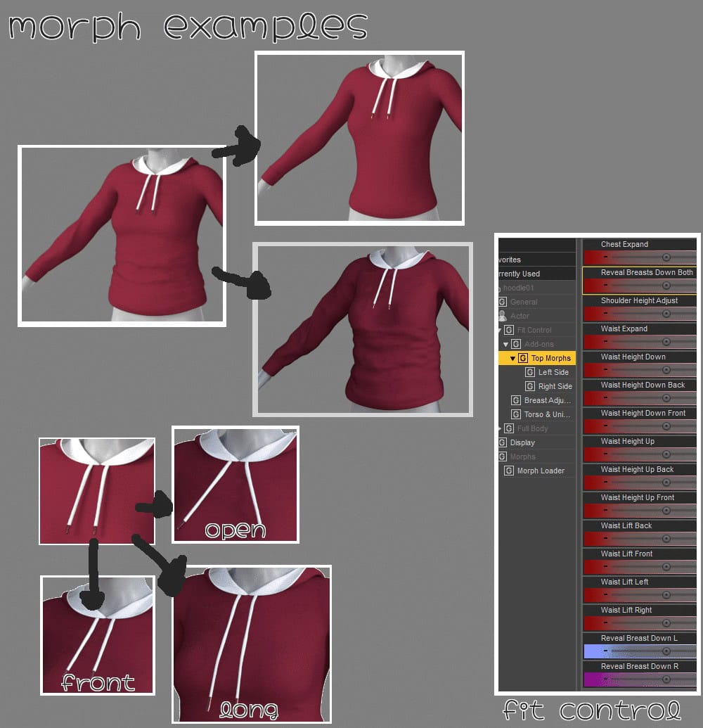Click the G icon beside Breast Adju...
This screenshot has width=703, height=728.
pyautogui.click(x=516, y=400)
